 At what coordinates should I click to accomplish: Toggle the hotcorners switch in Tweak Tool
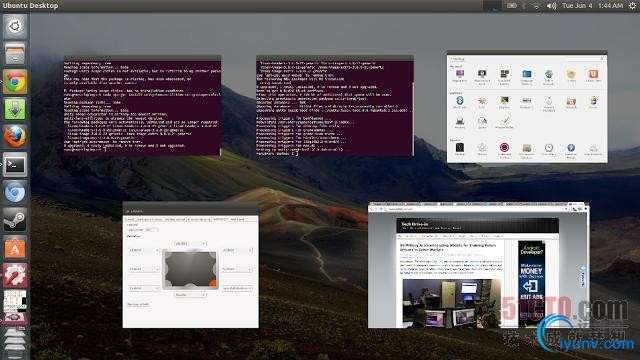(x=151, y=230)
